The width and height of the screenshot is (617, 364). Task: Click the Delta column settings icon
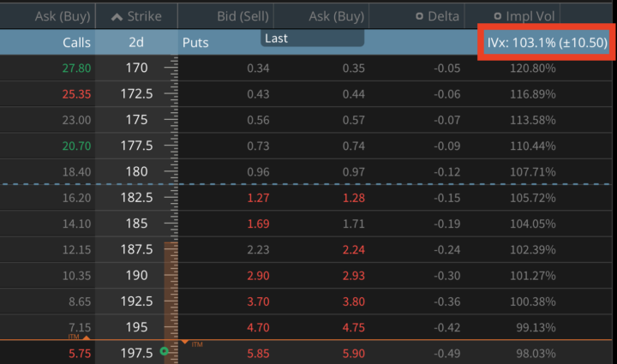(419, 16)
